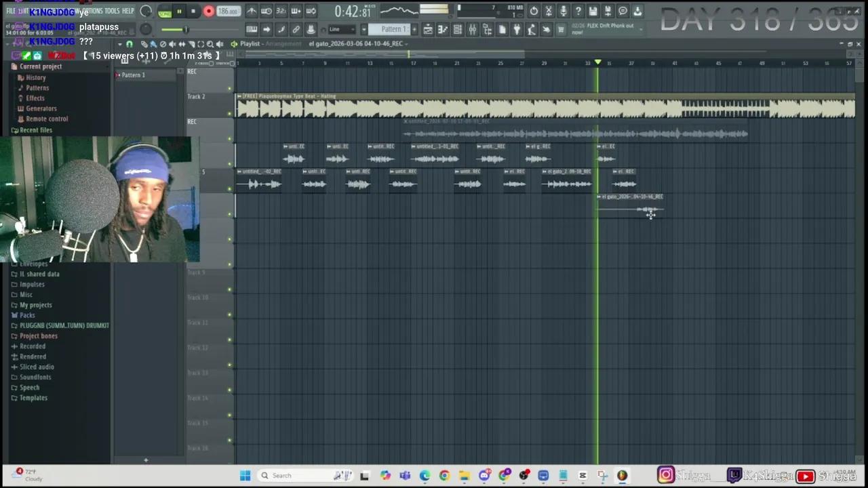The width and height of the screenshot is (868, 488).
Task: Click the red Record button
Action: point(208,11)
